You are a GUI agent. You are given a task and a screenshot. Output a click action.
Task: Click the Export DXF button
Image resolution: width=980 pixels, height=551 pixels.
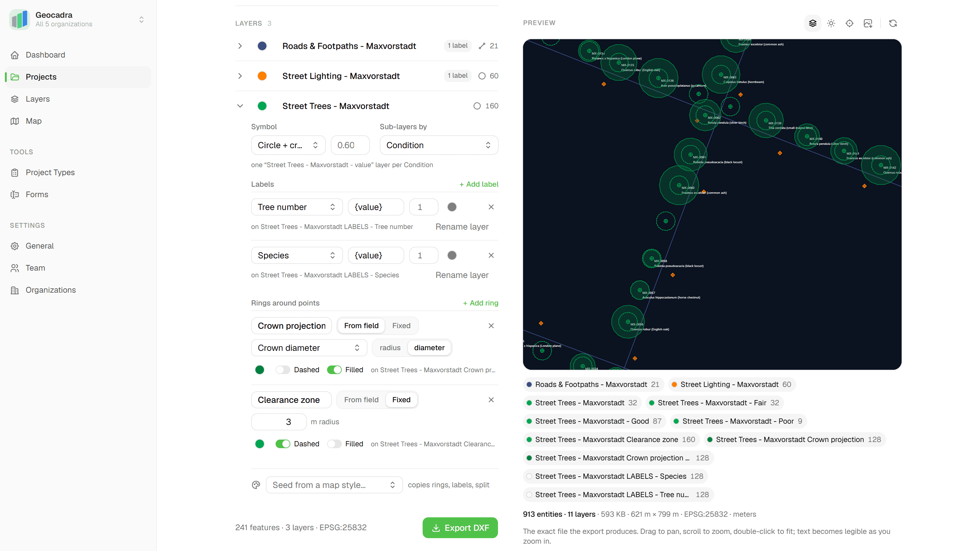click(x=460, y=528)
